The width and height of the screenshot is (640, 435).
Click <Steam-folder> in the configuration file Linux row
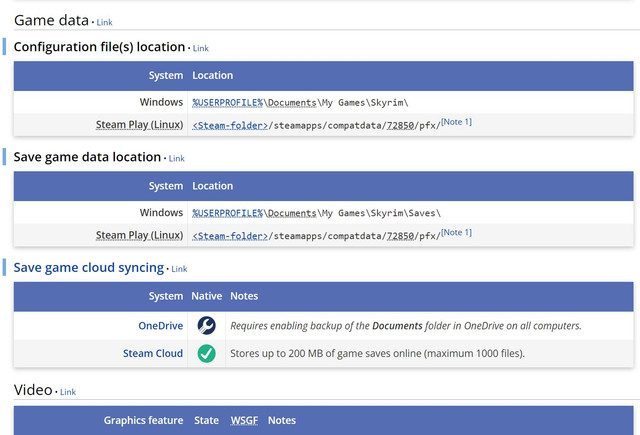(230, 126)
